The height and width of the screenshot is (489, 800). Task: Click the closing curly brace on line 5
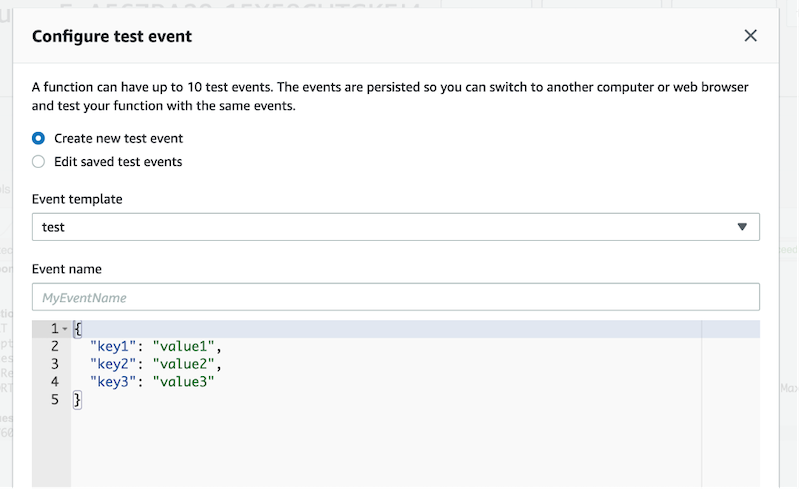click(x=77, y=400)
